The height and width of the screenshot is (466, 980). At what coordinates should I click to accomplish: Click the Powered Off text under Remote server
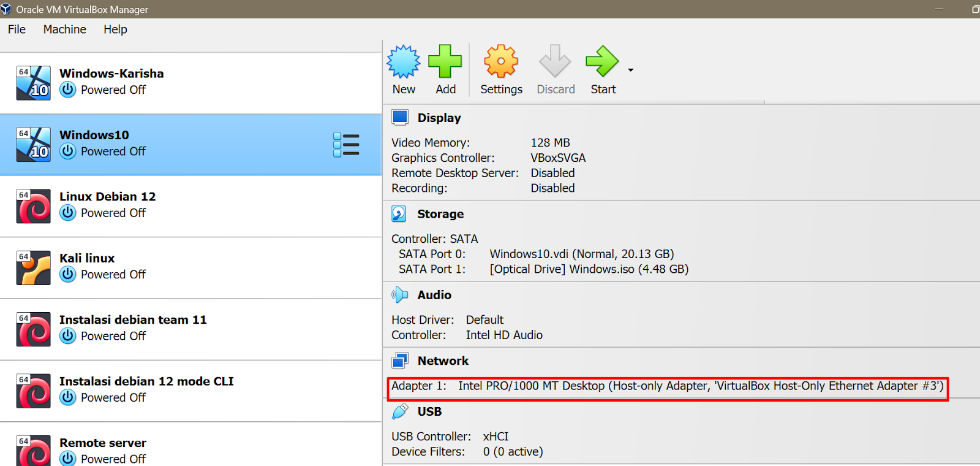coord(113,459)
